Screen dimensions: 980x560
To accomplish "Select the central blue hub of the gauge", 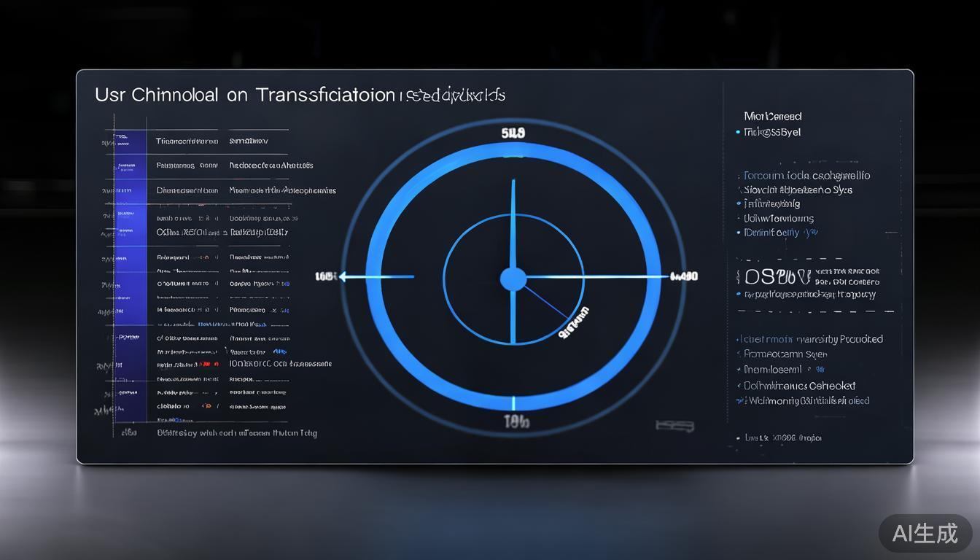I will [x=513, y=278].
